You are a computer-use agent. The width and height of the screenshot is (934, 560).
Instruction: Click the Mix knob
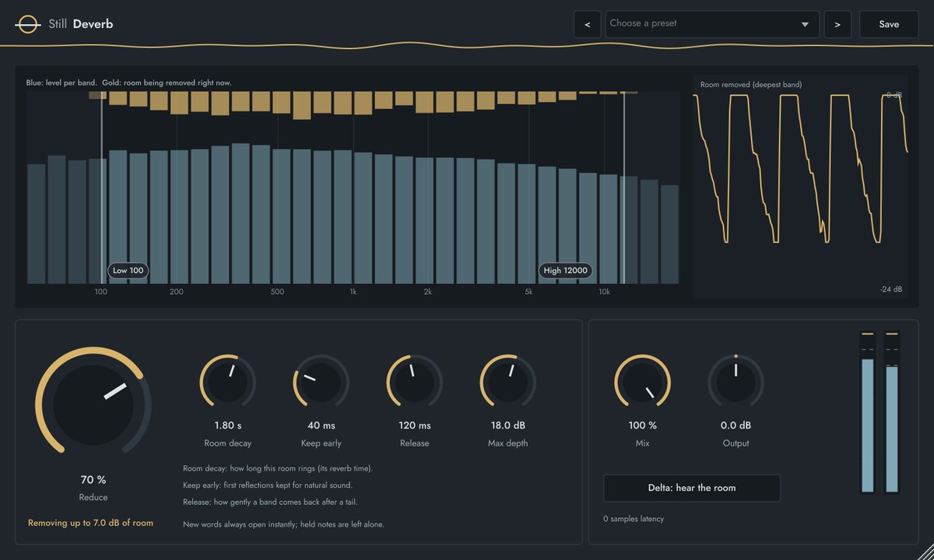(642, 383)
